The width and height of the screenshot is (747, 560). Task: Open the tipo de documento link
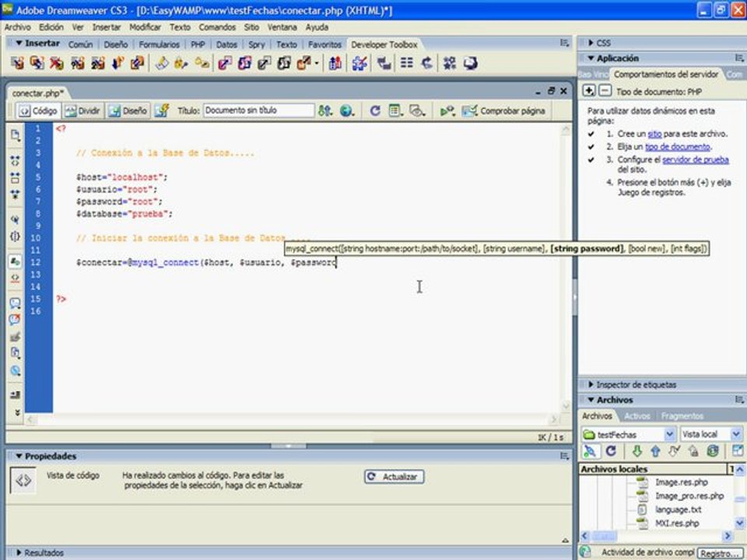point(678,147)
